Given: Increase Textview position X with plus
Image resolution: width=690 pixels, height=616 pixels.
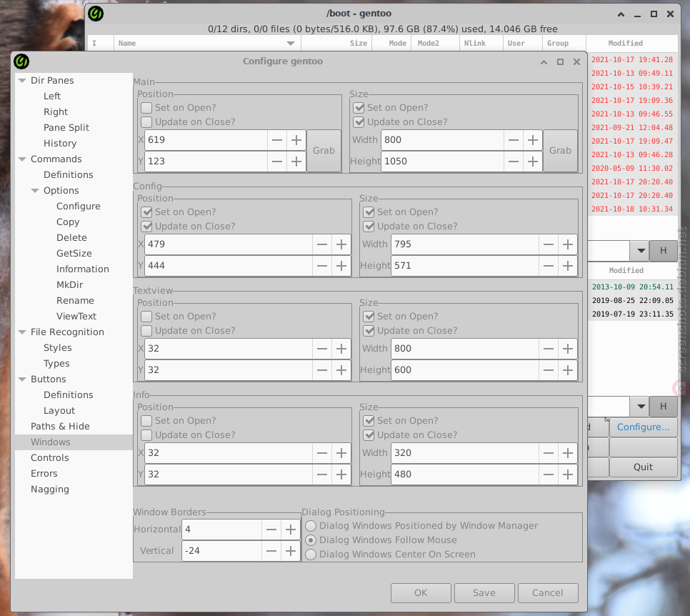Looking at the screenshot, I should [341, 349].
